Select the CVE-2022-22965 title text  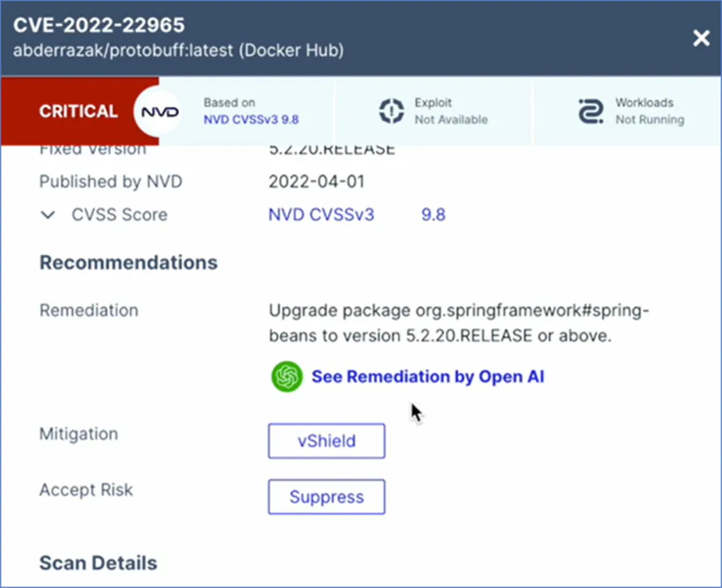tap(99, 25)
